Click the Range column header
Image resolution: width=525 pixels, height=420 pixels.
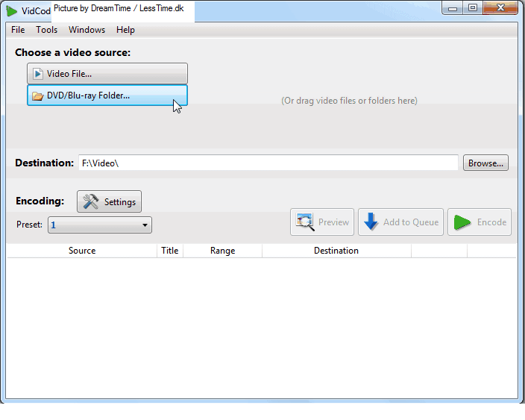click(222, 251)
